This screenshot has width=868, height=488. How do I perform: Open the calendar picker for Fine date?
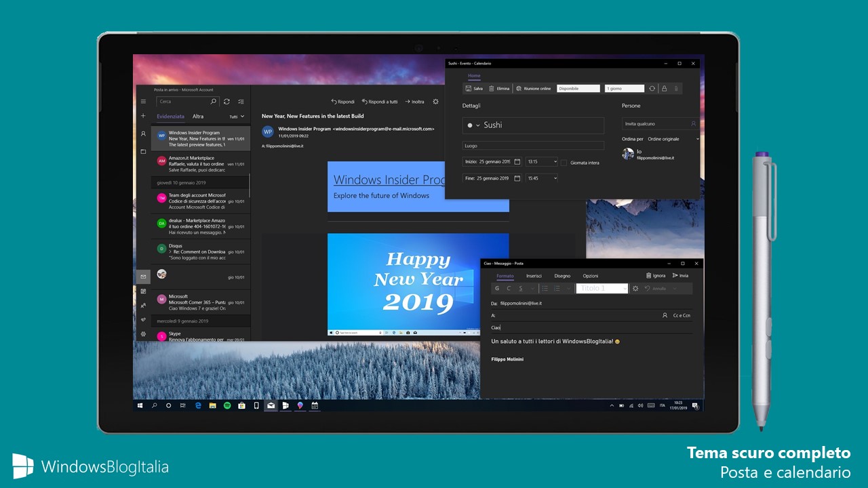coord(517,178)
